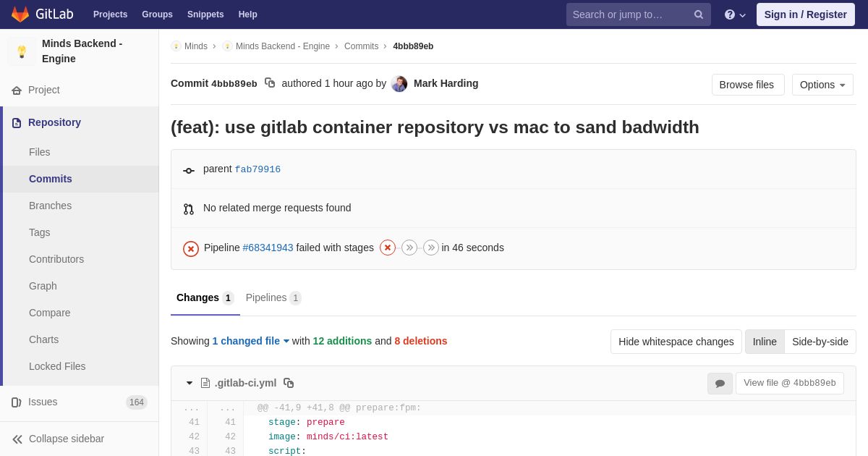Open the Options dropdown
The width and height of the screenshot is (868, 456).
click(822, 85)
